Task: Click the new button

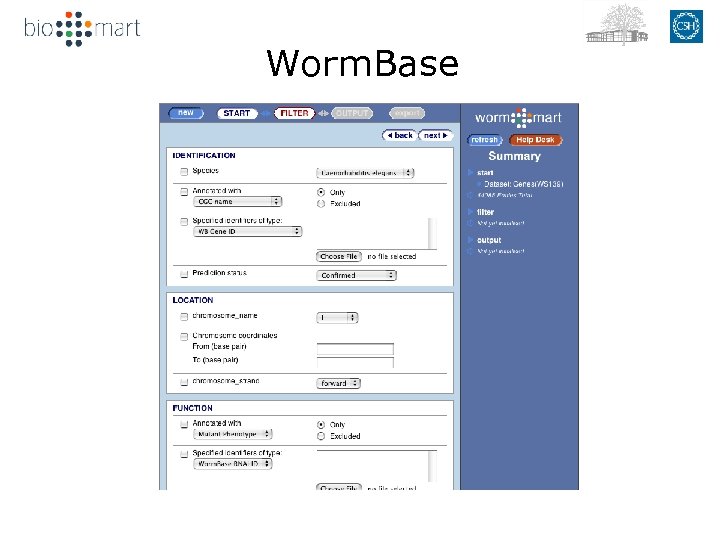Action: point(186,113)
